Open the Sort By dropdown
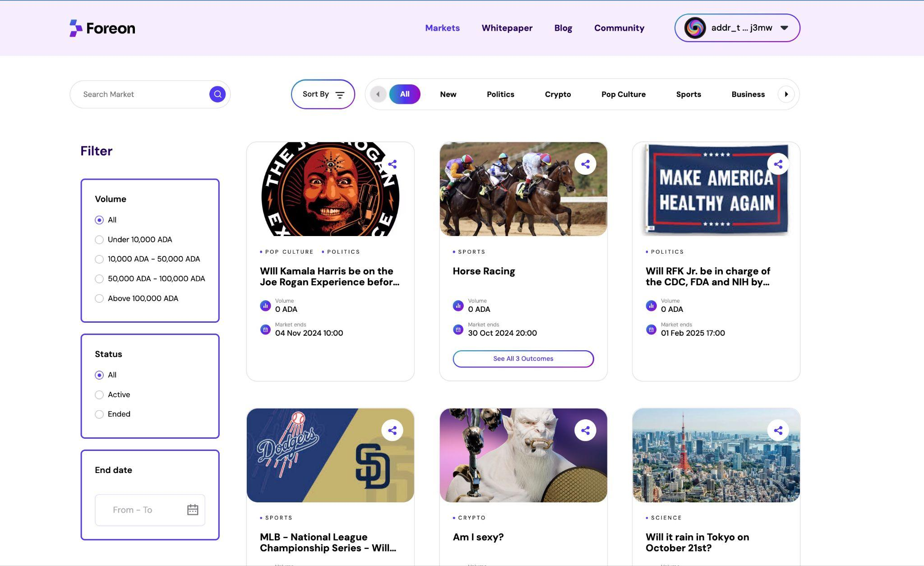The image size is (924, 566). 323,94
